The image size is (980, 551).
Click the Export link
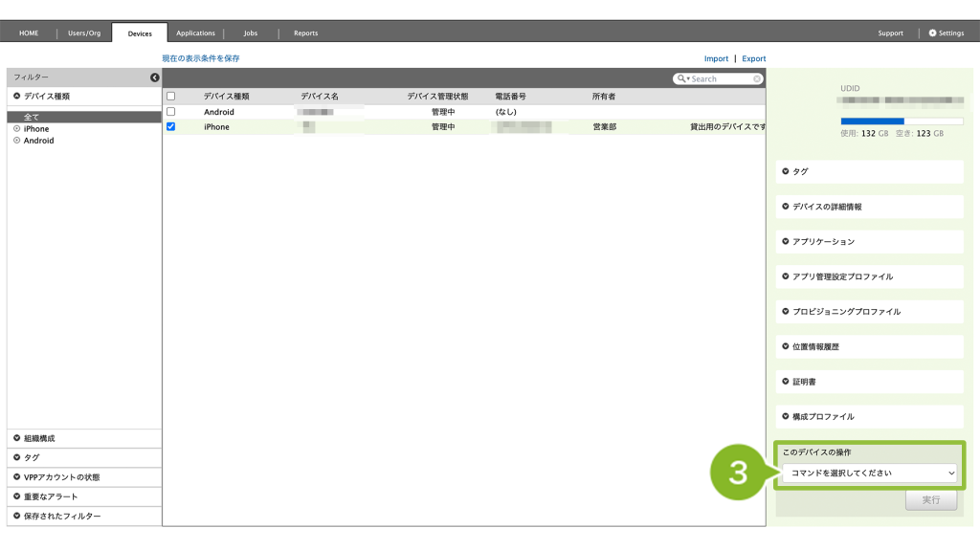pyautogui.click(x=754, y=58)
